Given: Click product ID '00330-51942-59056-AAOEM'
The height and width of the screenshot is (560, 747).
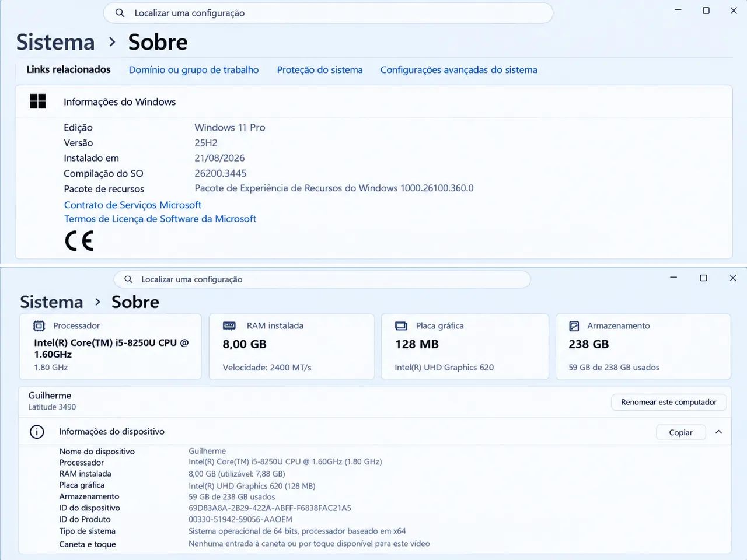Looking at the screenshot, I should pos(240,519).
